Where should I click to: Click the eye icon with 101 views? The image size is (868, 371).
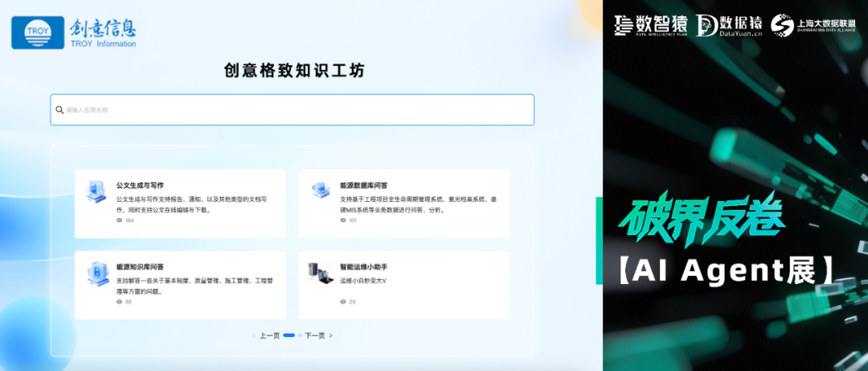coord(342,221)
